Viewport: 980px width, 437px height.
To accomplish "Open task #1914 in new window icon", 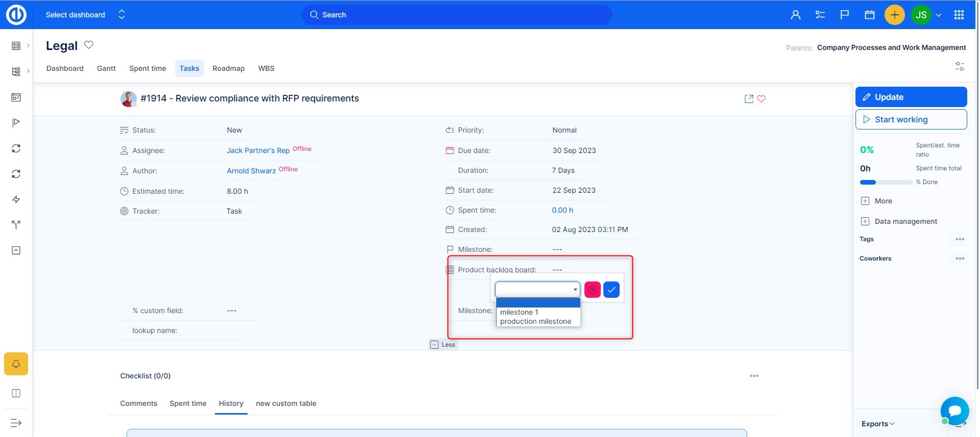I will pos(749,99).
